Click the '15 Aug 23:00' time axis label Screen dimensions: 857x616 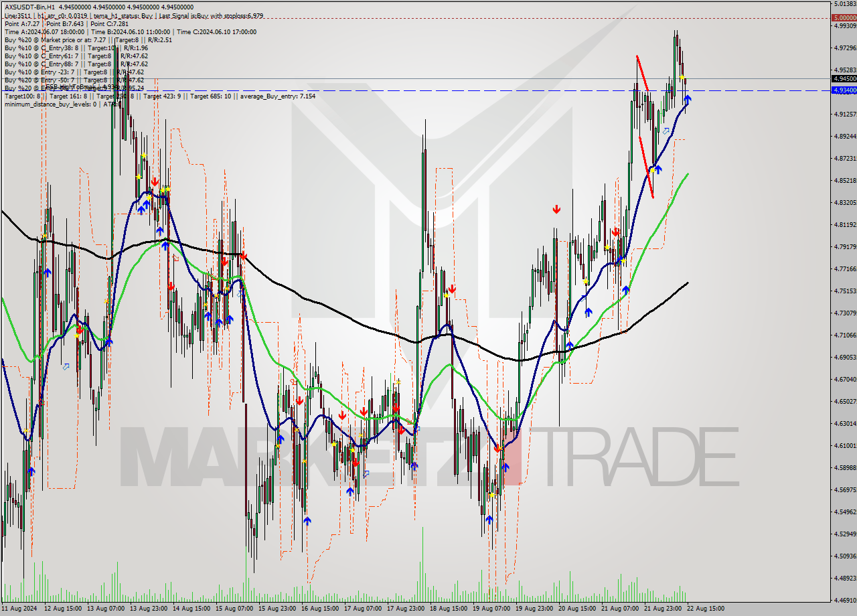coord(277,609)
